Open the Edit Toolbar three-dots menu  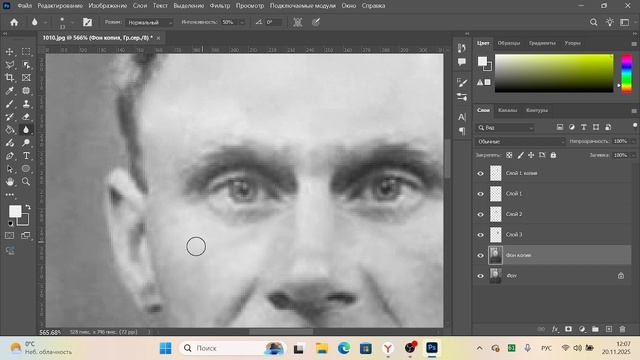pyautogui.click(x=9, y=195)
